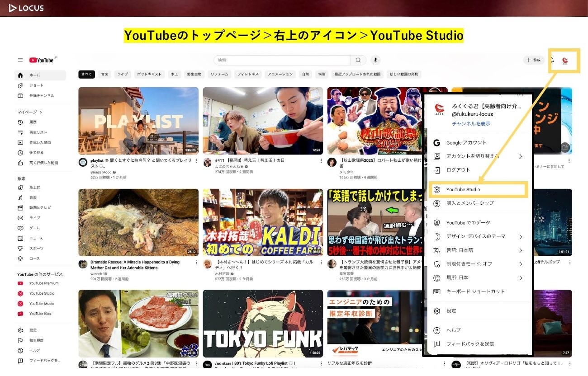Click the YouTube logo
The image size is (588, 376).
[42, 60]
